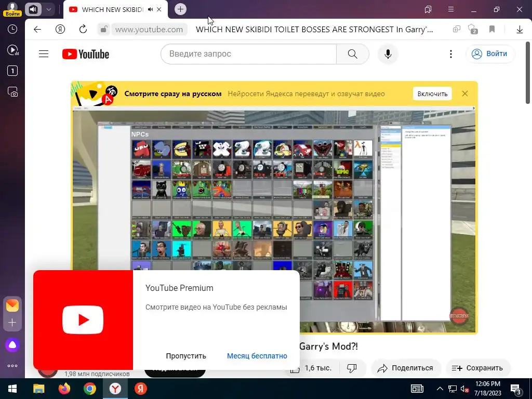Image resolution: width=532 pixels, height=399 pixels.
Task: Open the extensions icon with badge 2
Action: coord(473,30)
